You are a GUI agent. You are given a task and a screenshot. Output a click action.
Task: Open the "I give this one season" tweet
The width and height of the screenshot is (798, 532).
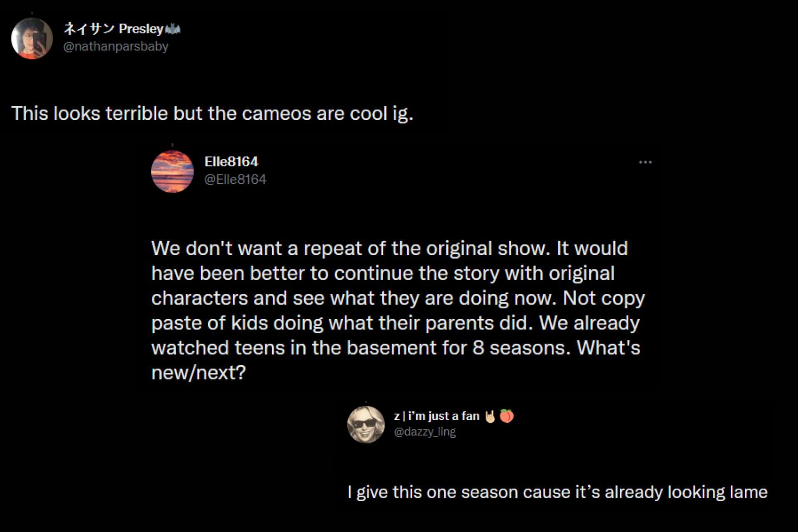tap(557, 492)
